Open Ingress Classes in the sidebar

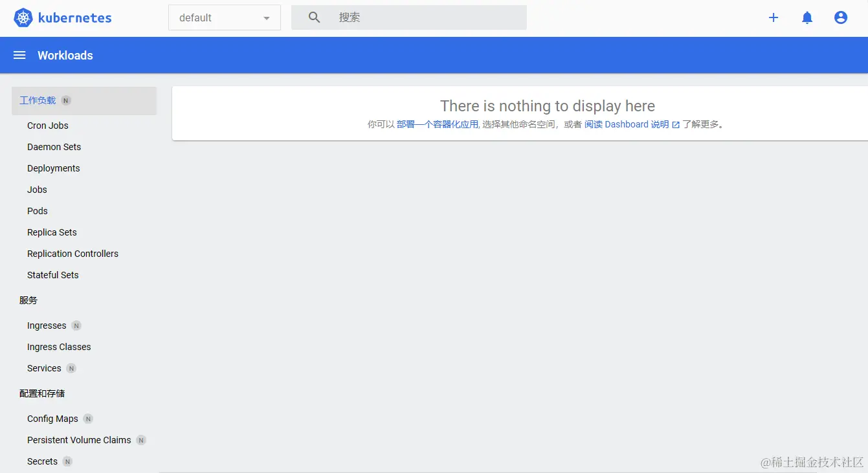click(59, 347)
